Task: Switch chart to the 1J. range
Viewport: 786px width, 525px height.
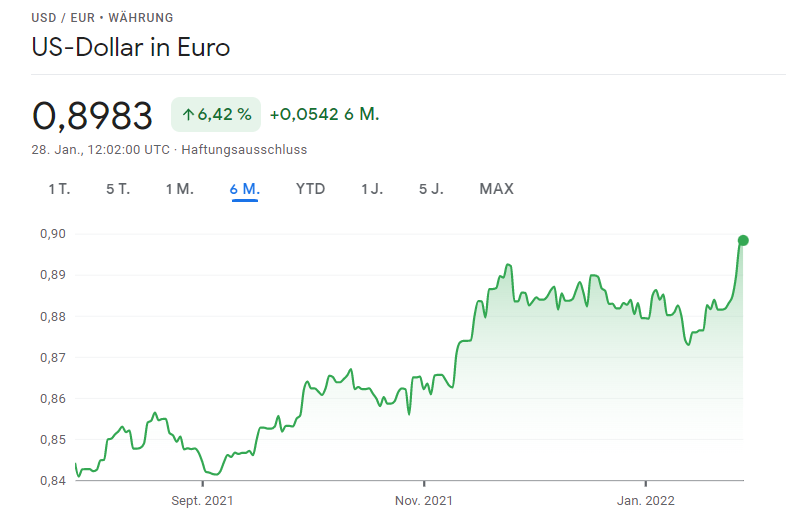Action: [372, 189]
